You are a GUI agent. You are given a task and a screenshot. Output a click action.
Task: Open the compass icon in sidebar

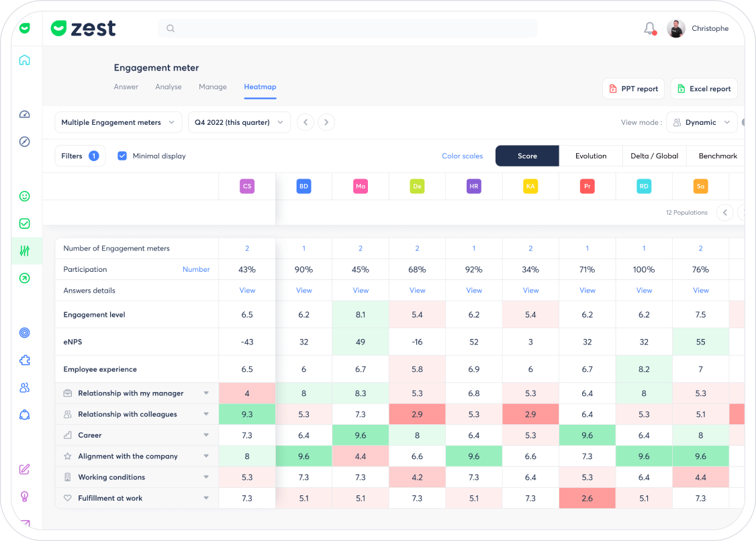[25, 142]
